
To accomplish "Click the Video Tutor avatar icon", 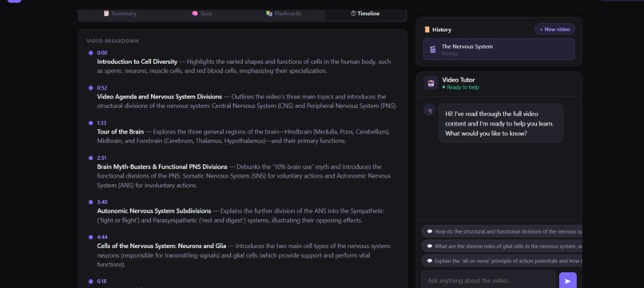I will coord(431,83).
